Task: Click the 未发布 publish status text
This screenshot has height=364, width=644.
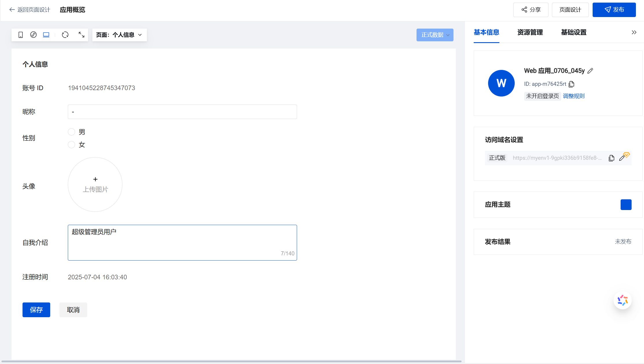Action: coord(623,242)
